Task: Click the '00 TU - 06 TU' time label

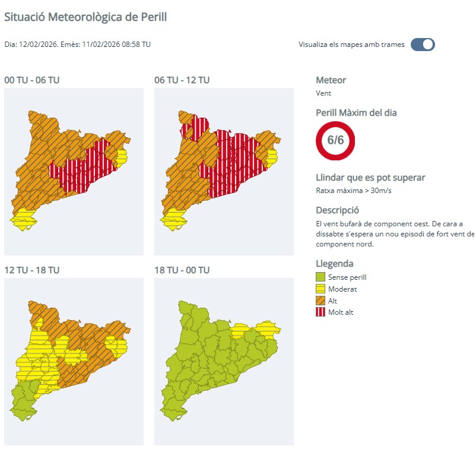Action: tap(32, 80)
